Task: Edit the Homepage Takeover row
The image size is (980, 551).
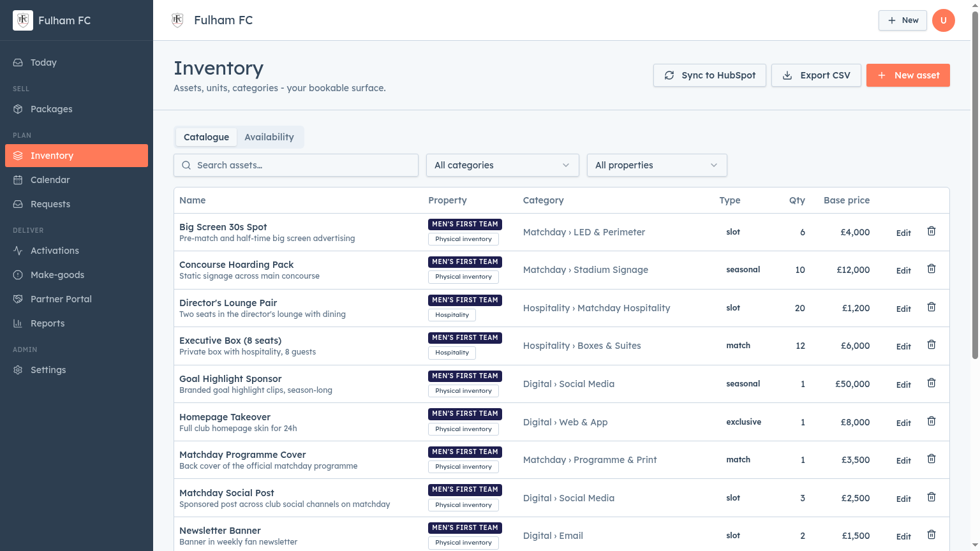Action: click(x=903, y=423)
